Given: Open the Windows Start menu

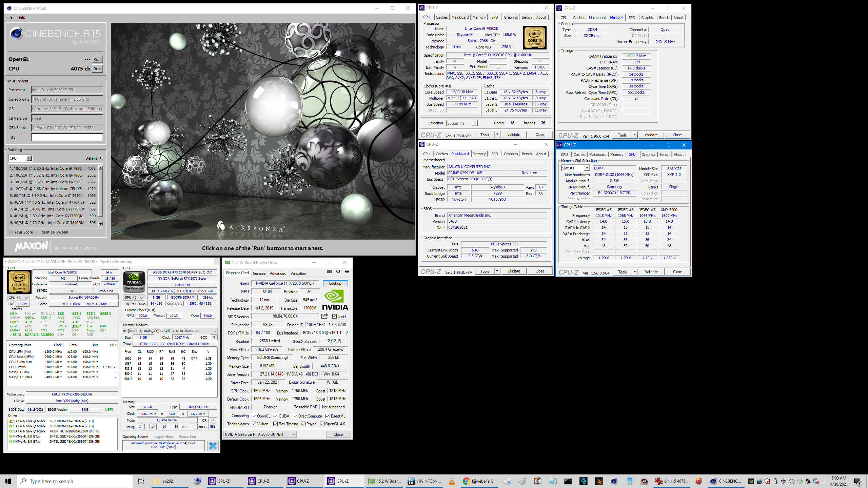Looking at the screenshot, I should 8,481.
